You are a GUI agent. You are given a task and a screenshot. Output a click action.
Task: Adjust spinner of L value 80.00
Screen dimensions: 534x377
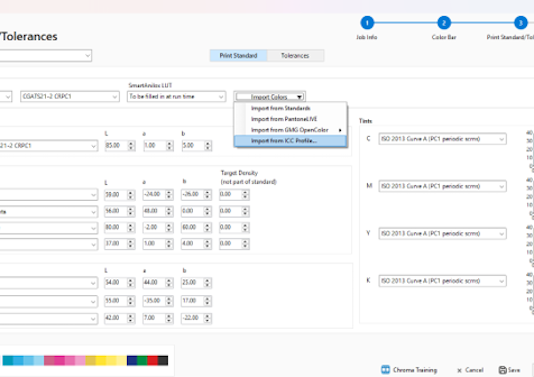pyautogui.click(x=131, y=227)
